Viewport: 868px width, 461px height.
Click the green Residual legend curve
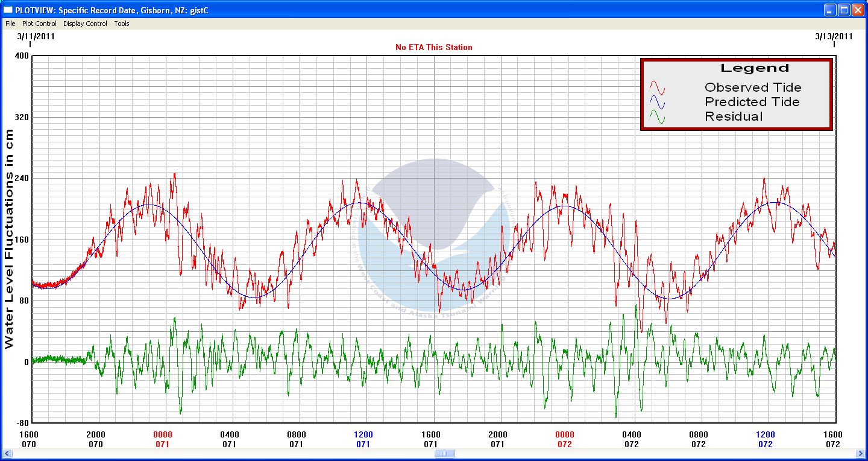click(x=657, y=117)
